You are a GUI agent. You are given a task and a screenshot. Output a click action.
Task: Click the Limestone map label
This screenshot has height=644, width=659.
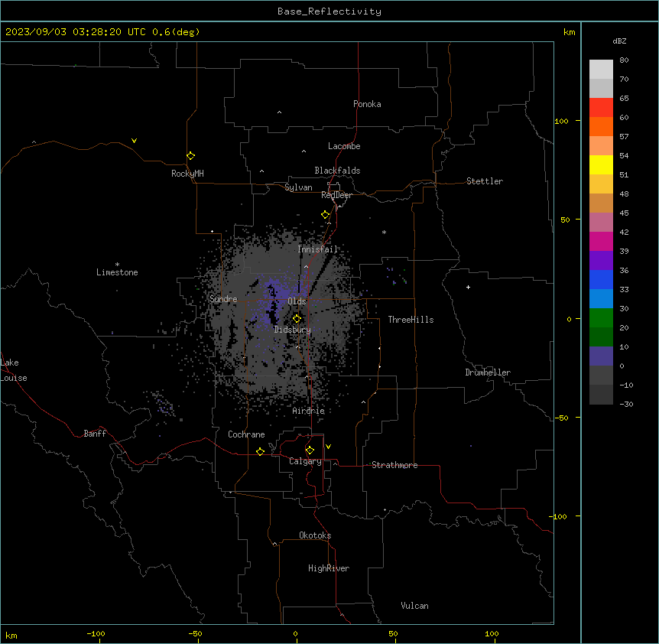117,272
